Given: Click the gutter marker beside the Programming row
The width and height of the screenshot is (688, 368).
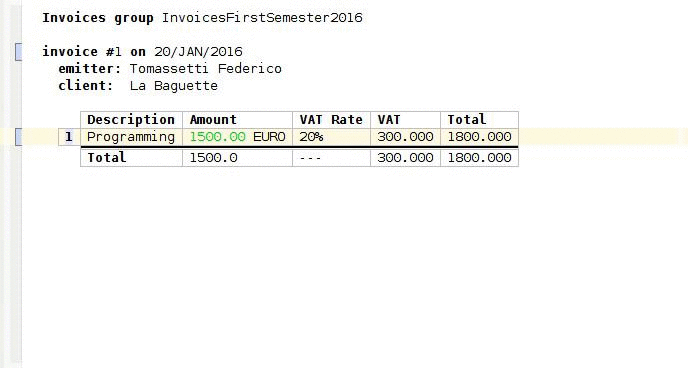Looking at the screenshot, I should click(18, 137).
